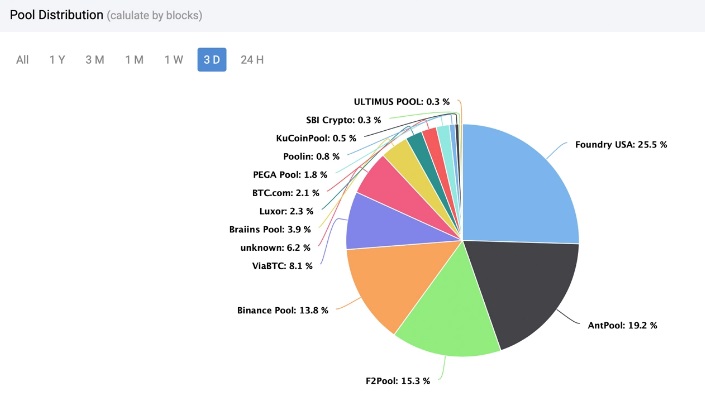Viewport: 705px width, 394px height.
Task: Select the 1 M time filter
Action: (x=134, y=60)
